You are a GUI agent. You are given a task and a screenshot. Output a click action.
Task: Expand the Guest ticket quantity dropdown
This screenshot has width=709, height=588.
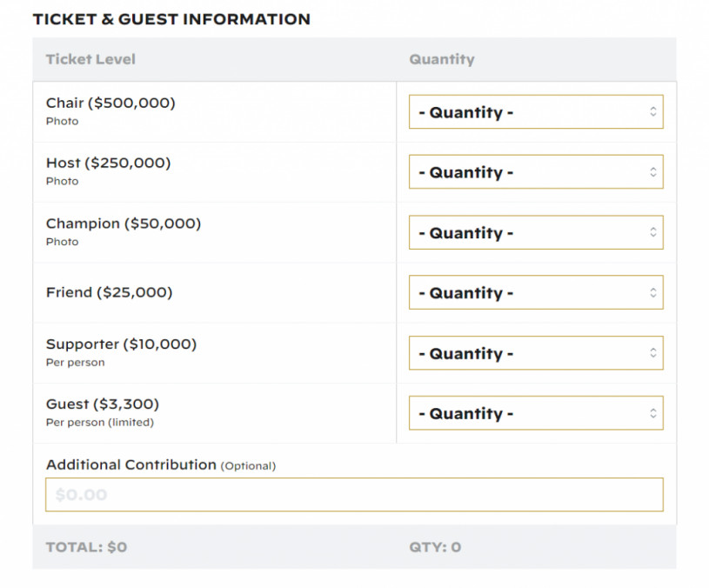(535, 413)
